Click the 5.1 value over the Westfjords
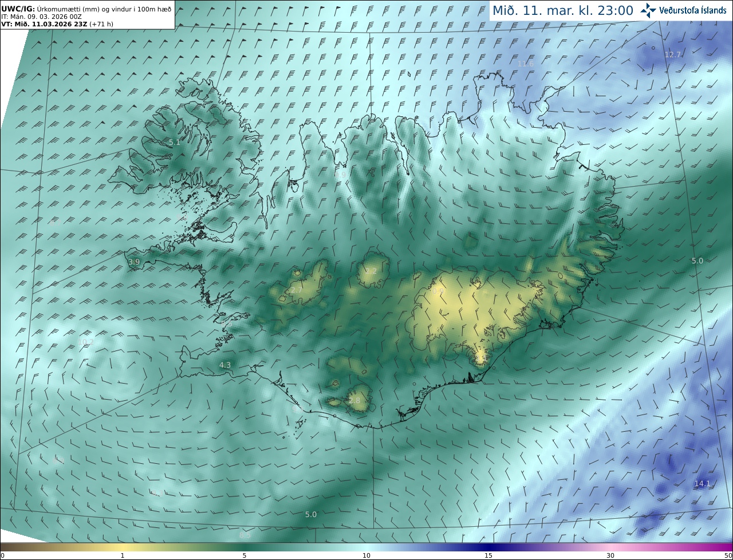Image resolution: width=733 pixels, height=560 pixels. 174,142
